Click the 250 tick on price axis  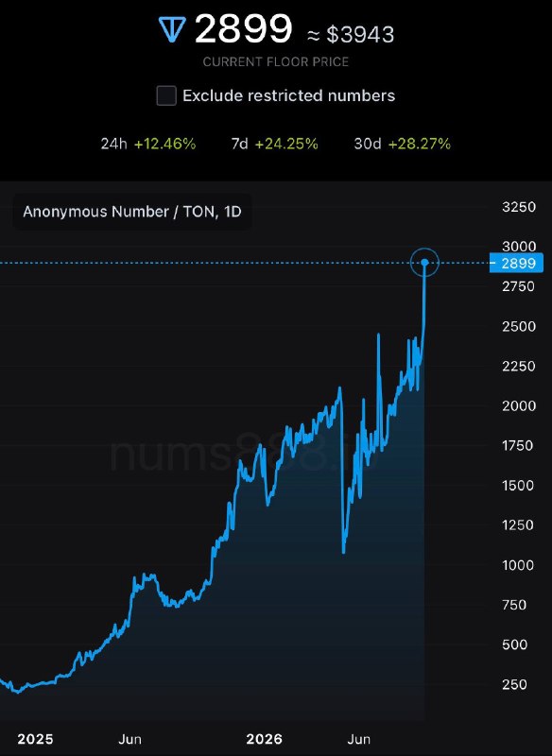pos(514,684)
